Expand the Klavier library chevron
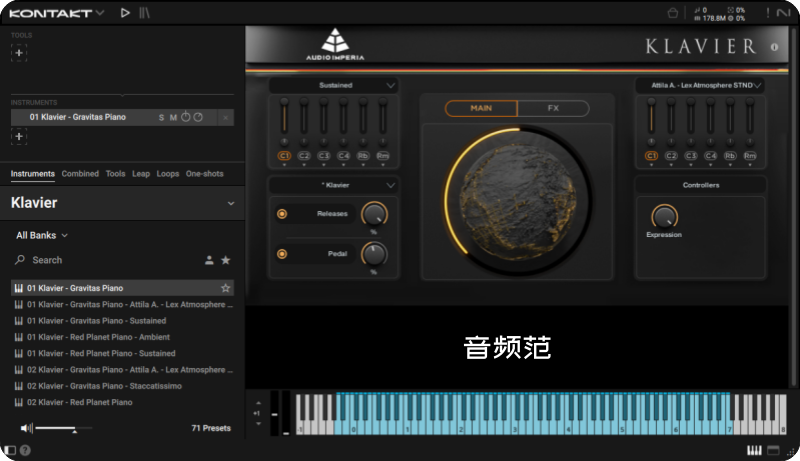800x461 pixels. click(x=231, y=203)
